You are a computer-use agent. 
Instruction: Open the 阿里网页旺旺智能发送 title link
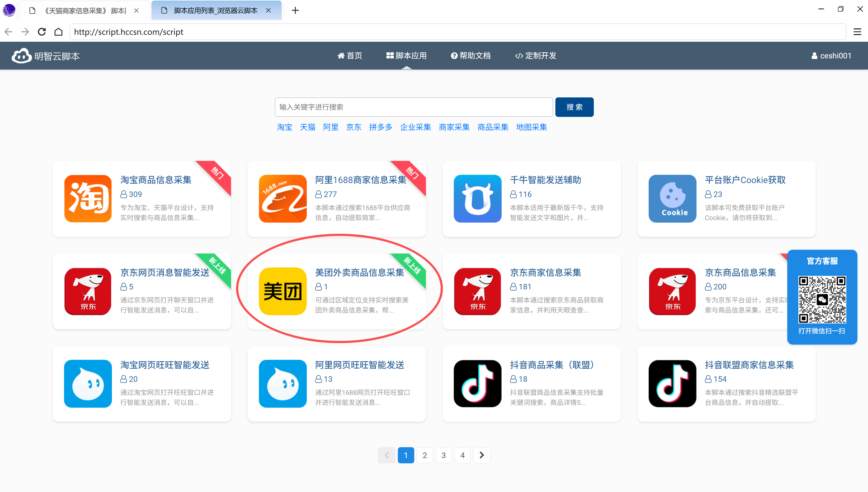[360, 365]
